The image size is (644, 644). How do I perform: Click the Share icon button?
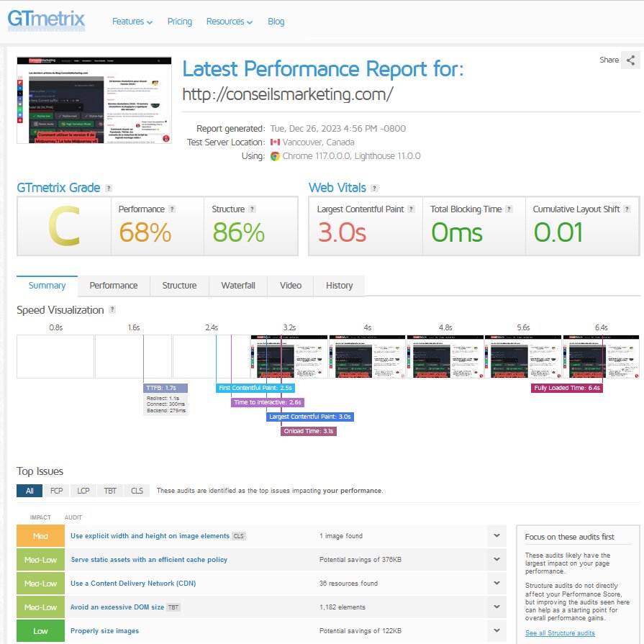point(630,60)
